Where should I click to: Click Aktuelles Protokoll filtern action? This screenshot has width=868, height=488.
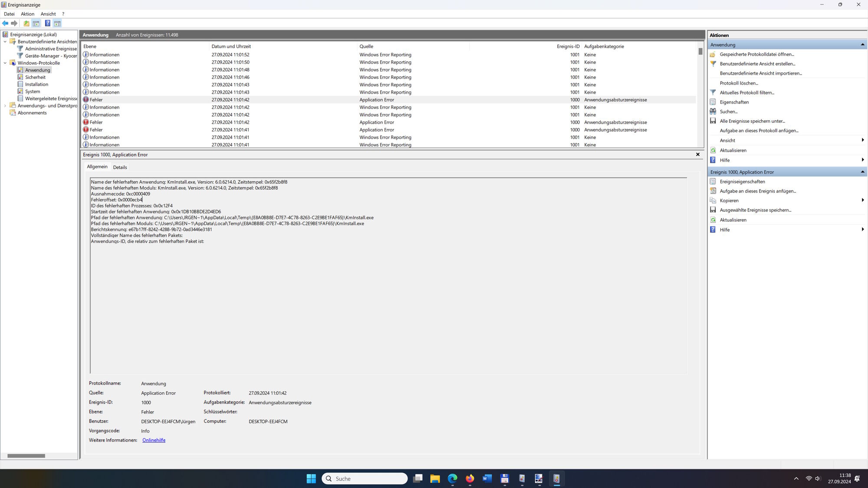(746, 92)
